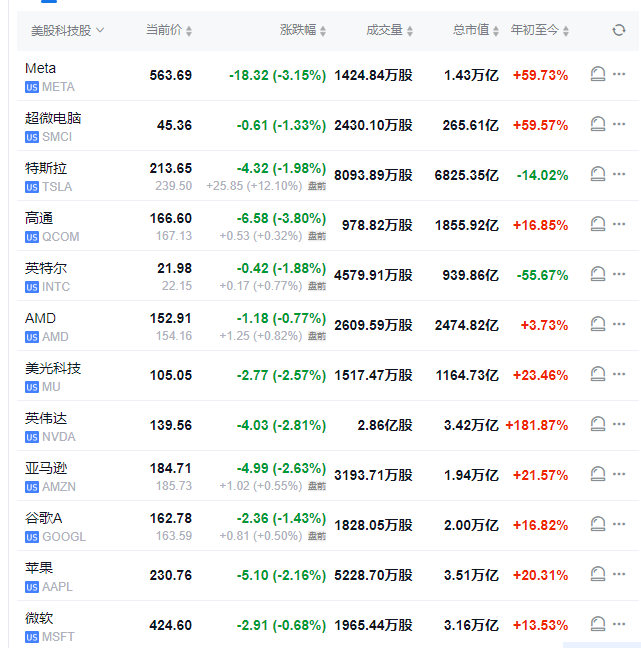
Task: Sort the list by 总市值 column
Action: coord(476,30)
